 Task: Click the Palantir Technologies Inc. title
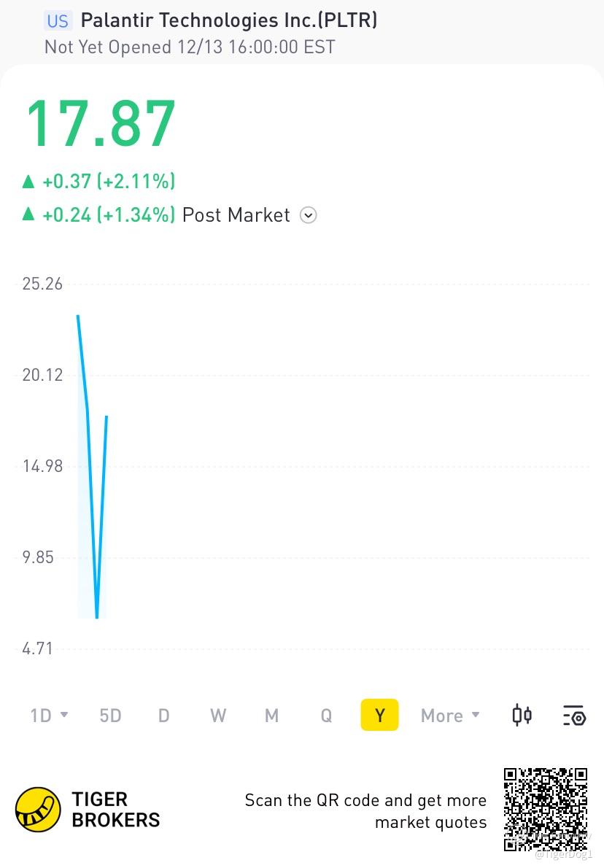click(228, 20)
